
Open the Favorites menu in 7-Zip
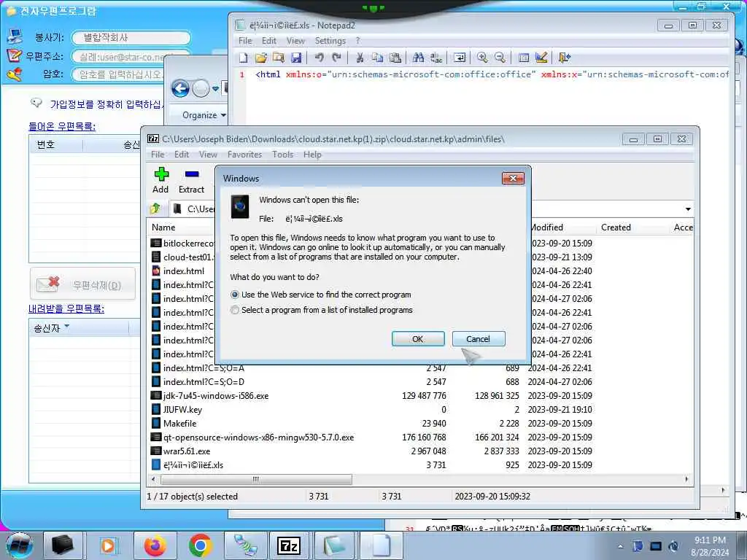point(244,155)
